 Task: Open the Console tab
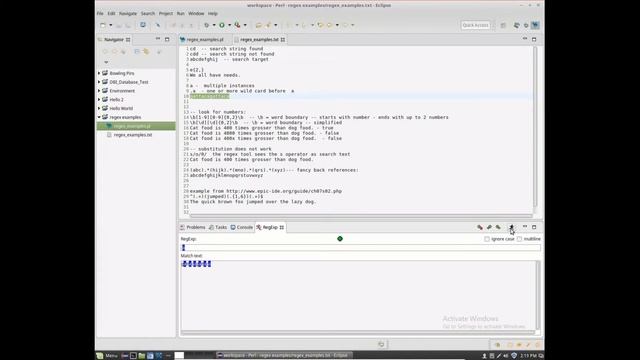tap(242, 227)
